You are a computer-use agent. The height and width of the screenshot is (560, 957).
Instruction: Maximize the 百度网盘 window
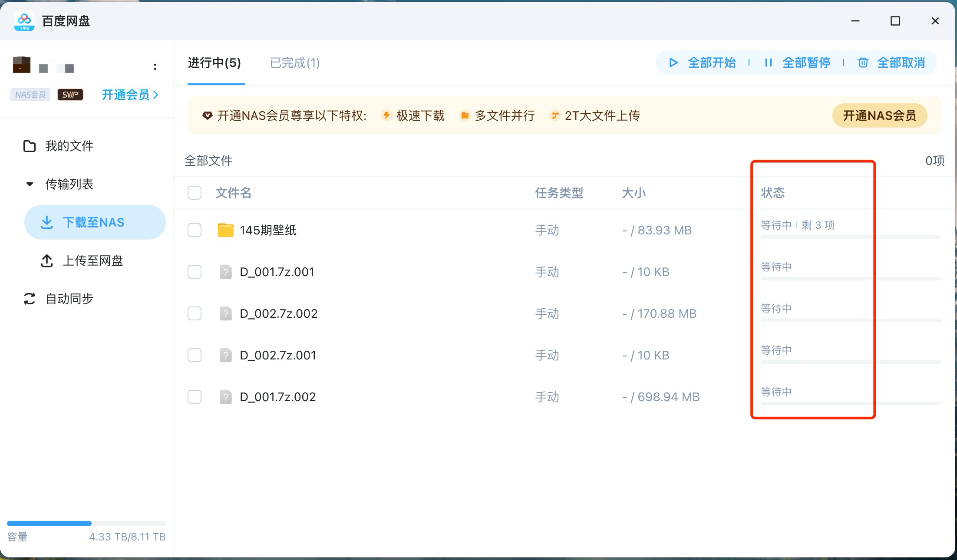pyautogui.click(x=895, y=21)
